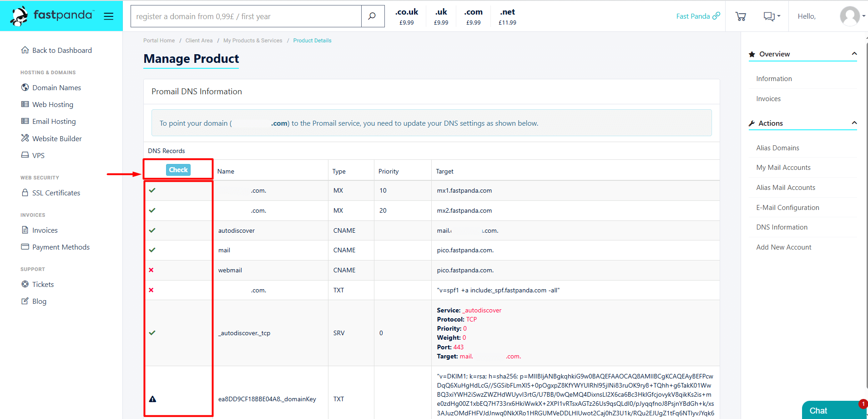Click the domain search magnifier button

click(x=372, y=16)
